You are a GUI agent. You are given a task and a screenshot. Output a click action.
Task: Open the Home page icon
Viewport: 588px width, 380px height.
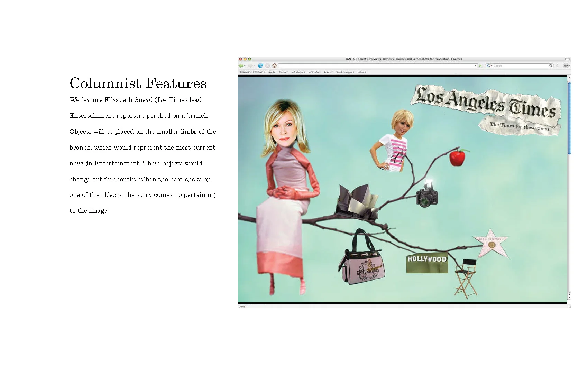coord(275,66)
